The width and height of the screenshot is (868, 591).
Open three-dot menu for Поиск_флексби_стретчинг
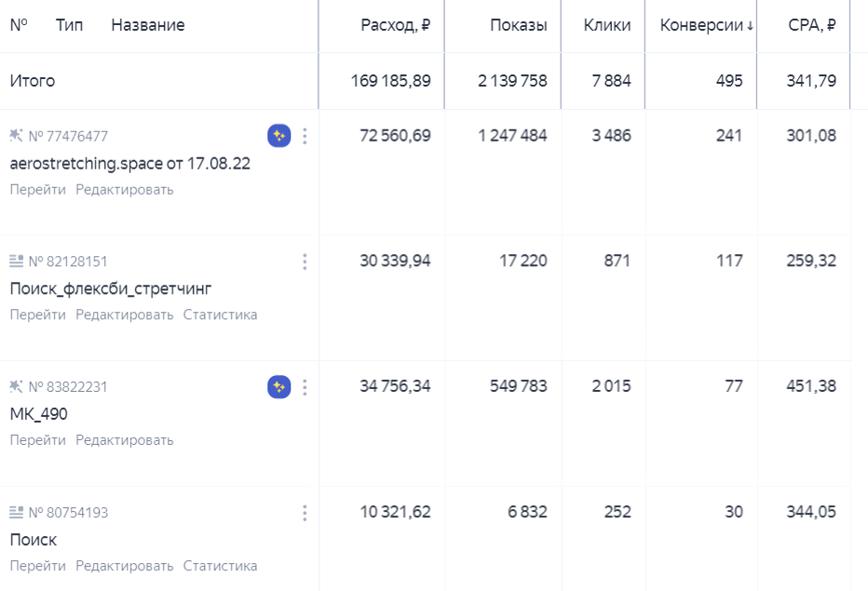[x=305, y=262]
